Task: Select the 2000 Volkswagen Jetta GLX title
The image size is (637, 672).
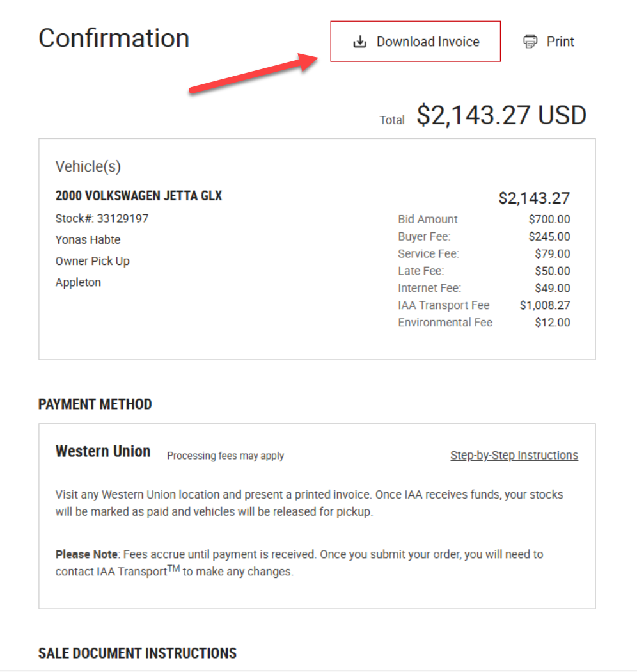Action: click(x=139, y=196)
